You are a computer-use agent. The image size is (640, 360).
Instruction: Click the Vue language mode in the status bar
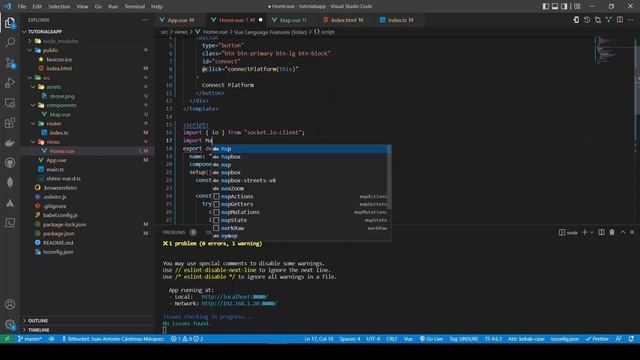pyautogui.click(x=408, y=339)
